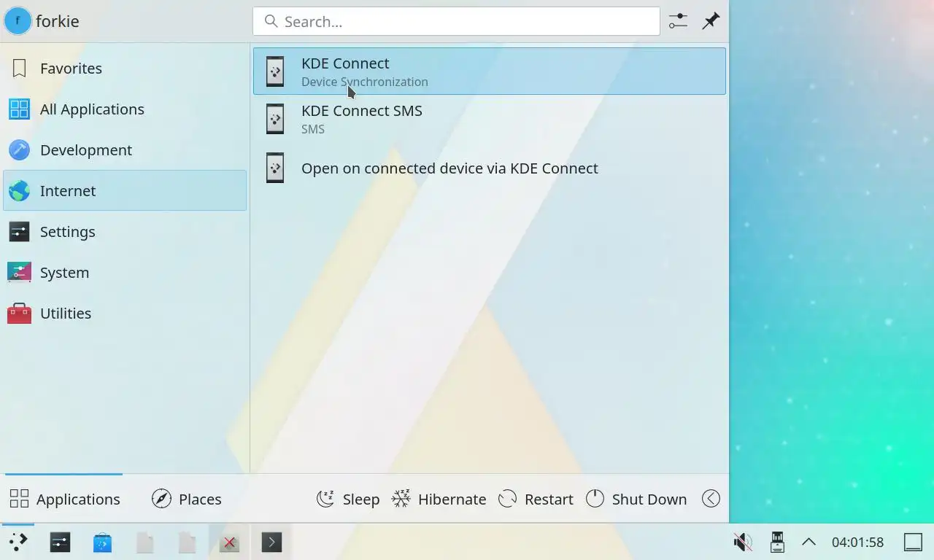Open the Favorites category
Screen dimensions: 934x560
coord(125,69)
